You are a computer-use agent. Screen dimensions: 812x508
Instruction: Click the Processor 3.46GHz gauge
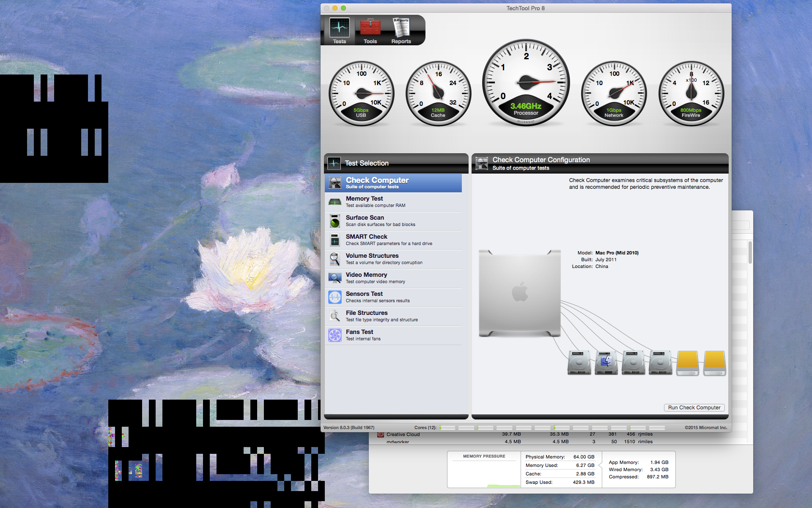[x=526, y=83]
